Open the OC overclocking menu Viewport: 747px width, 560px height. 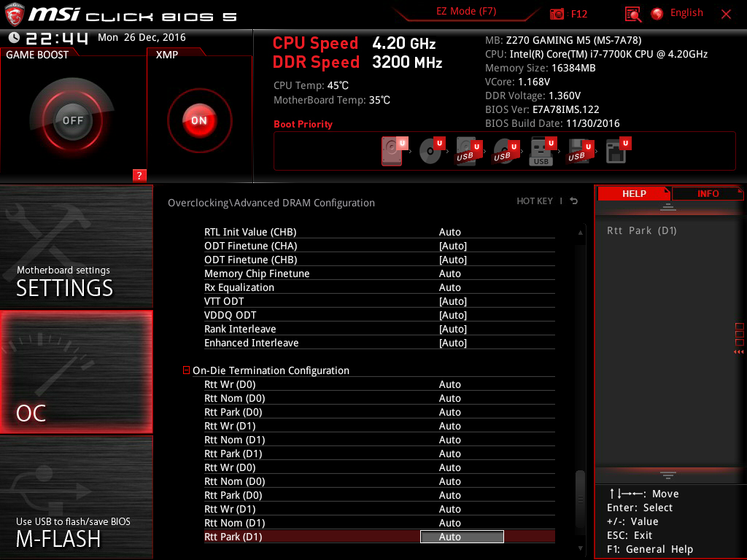pos(76,372)
